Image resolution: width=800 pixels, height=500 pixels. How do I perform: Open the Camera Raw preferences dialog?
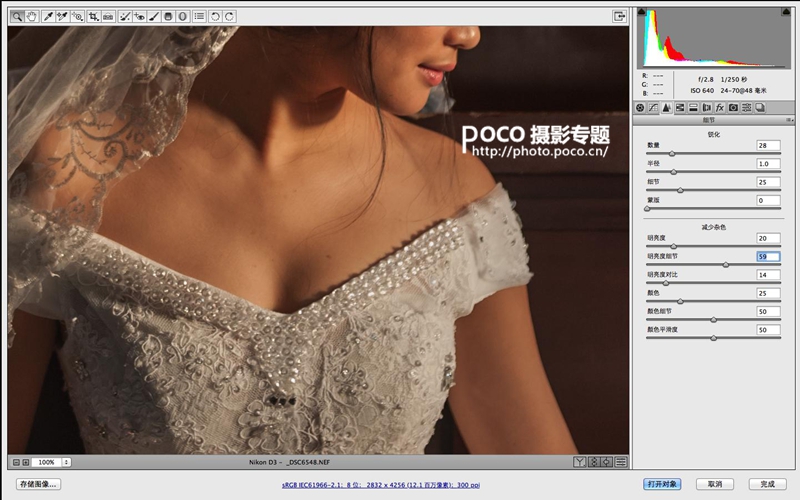(x=199, y=16)
